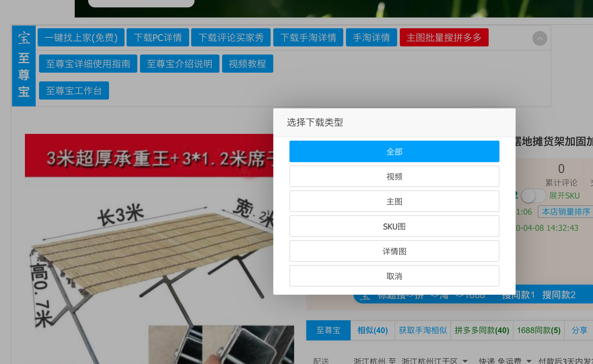Image resolution: width=593 pixels, height=364 pixels.
Task: Switch to the 至尊宝 tab
Action: coord(328,330)
